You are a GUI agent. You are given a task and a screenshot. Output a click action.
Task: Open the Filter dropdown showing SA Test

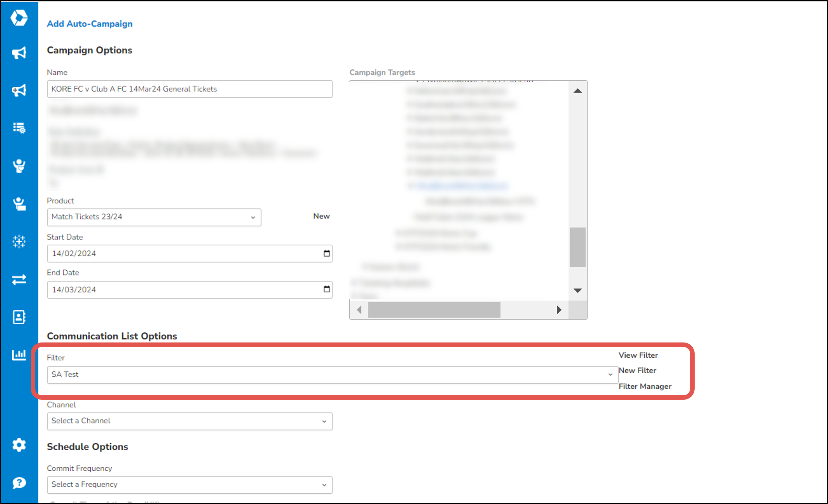tap(332, 375)
